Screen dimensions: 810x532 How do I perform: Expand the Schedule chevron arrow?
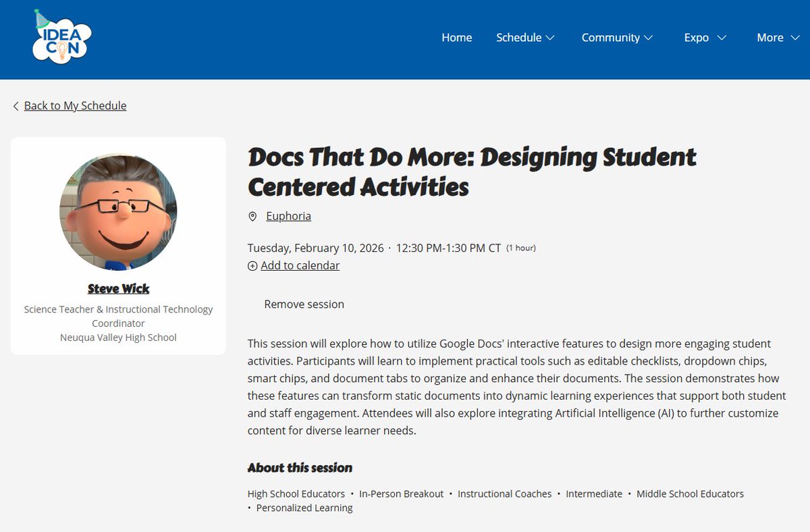point(550,38)
